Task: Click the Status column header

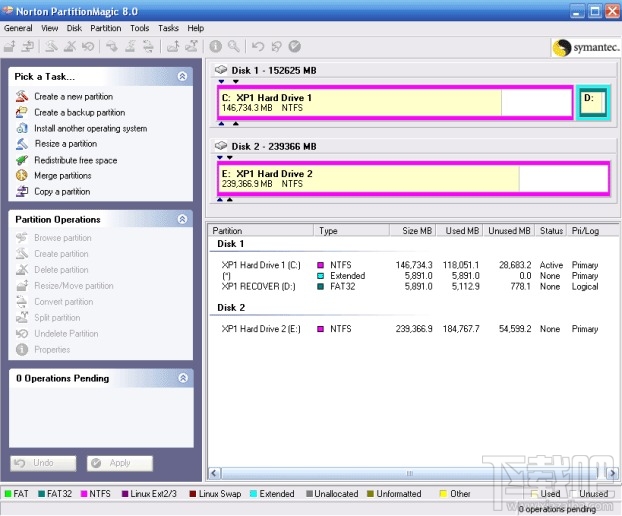Action: (551, 230)
